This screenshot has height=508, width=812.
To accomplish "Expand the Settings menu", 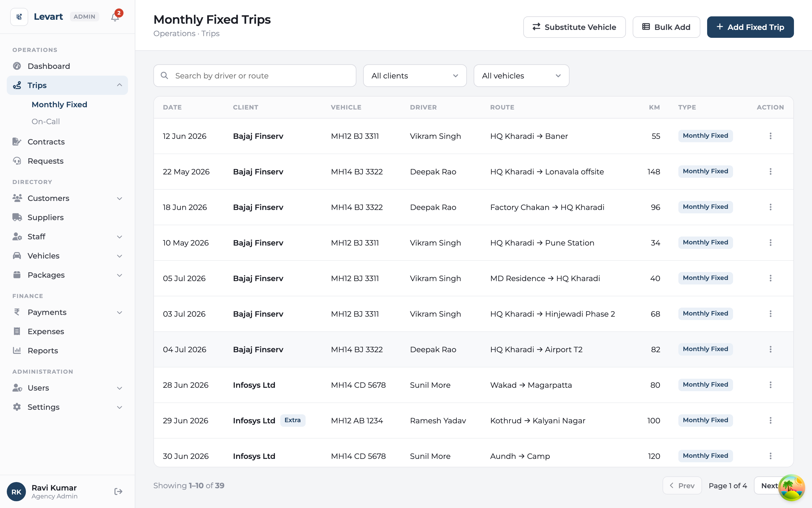I will tap(67, 407).
